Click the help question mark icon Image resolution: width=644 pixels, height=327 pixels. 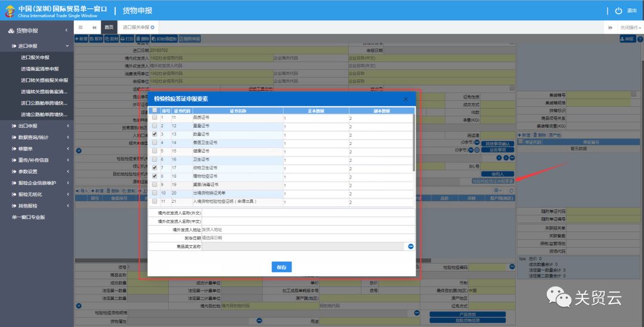(x=639, y=39)
